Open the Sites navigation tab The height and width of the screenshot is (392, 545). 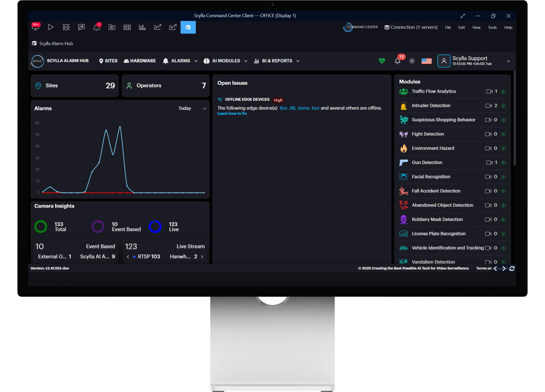pyautogui.click(x=108, y=61)
